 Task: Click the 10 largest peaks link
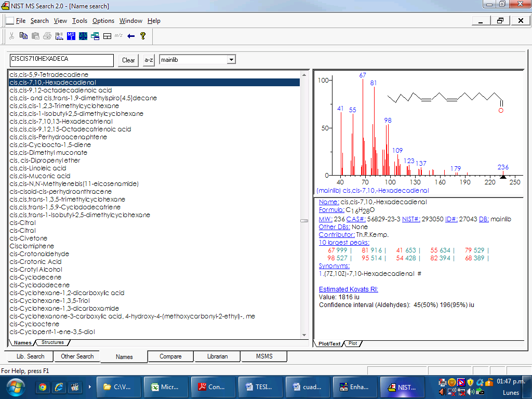344,242
